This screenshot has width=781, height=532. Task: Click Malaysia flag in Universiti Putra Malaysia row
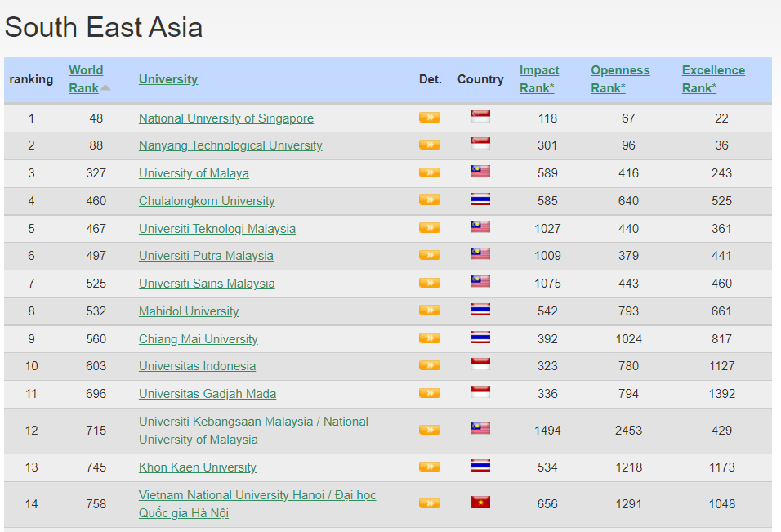point(480,255)
